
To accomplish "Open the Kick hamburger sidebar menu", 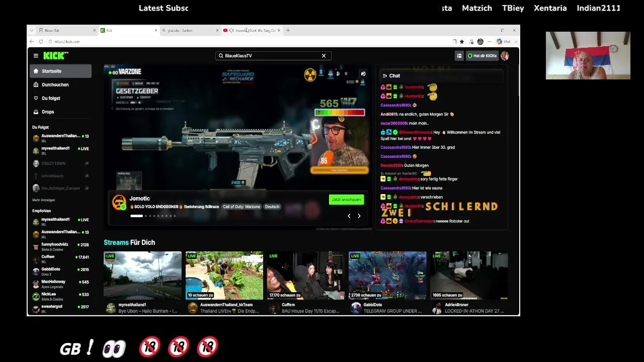I will (36, 56).
